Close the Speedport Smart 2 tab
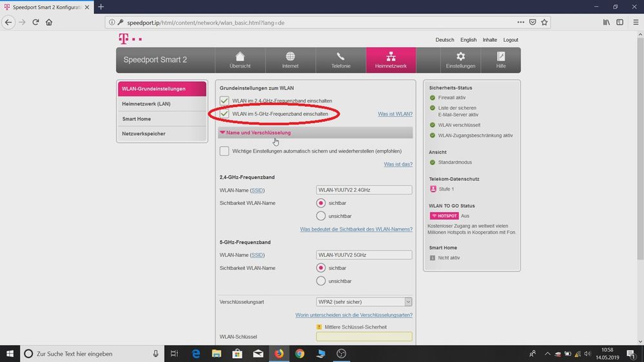The image size is (644, 362). (87, 7)
